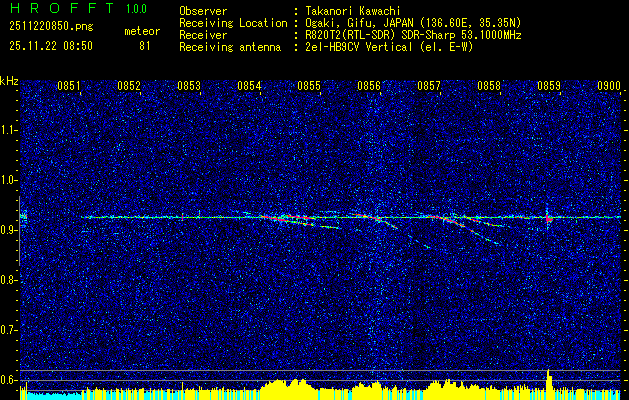Image resolution: width=629 pixels, height=400 pixels.
Task: Click the 0854 time marker
Action: 249,86
